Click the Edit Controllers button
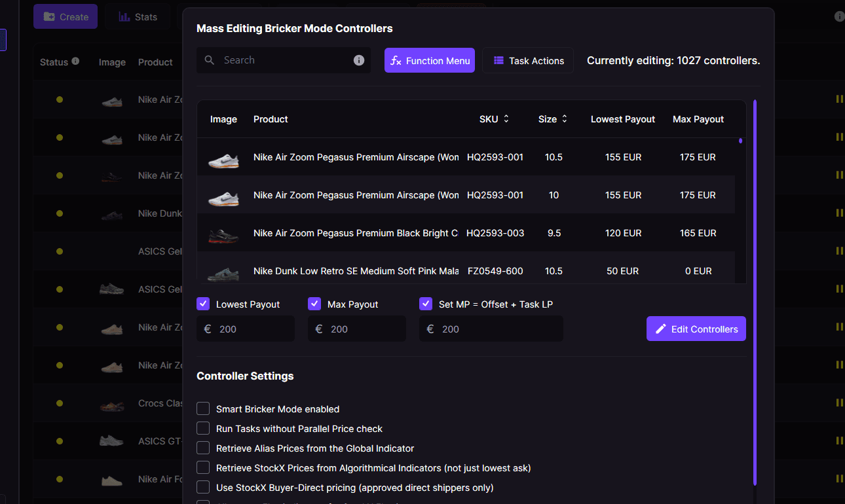 click(696, 329)
